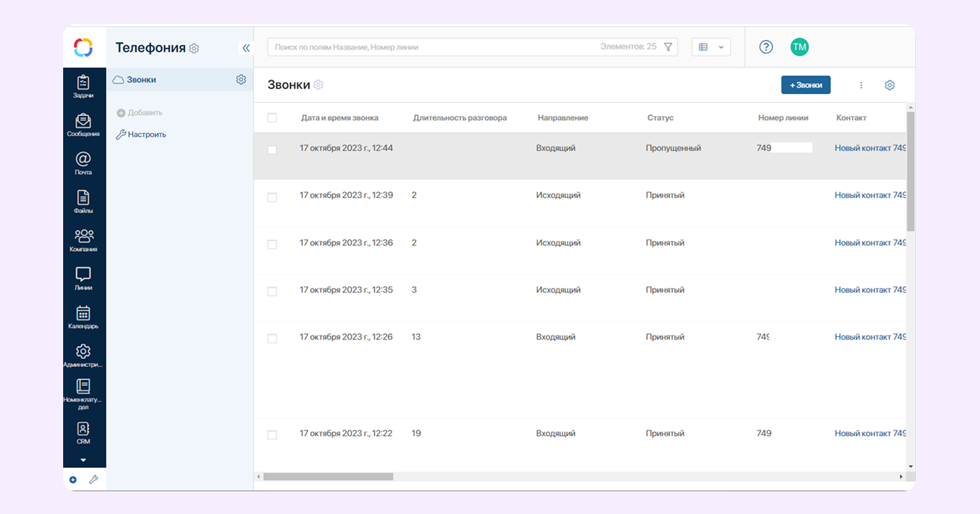
Task: Open Компания section in sidebar
Action: tap(83, 241)
